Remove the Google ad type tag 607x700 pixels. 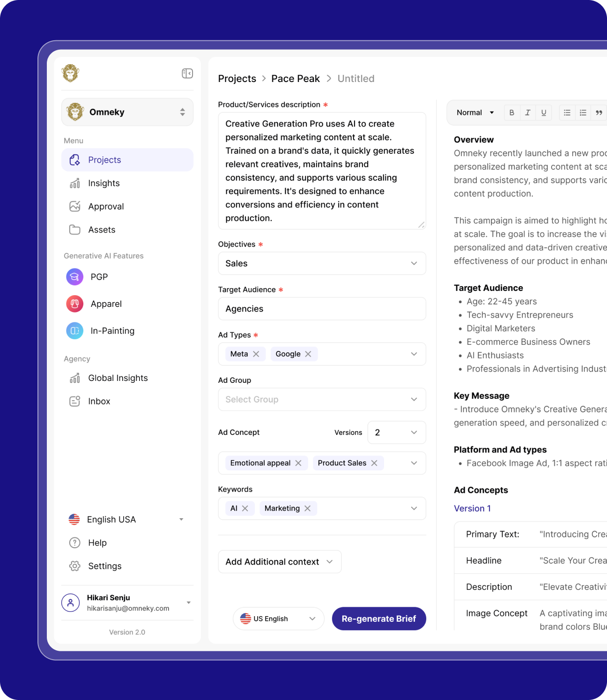[308, 354]
